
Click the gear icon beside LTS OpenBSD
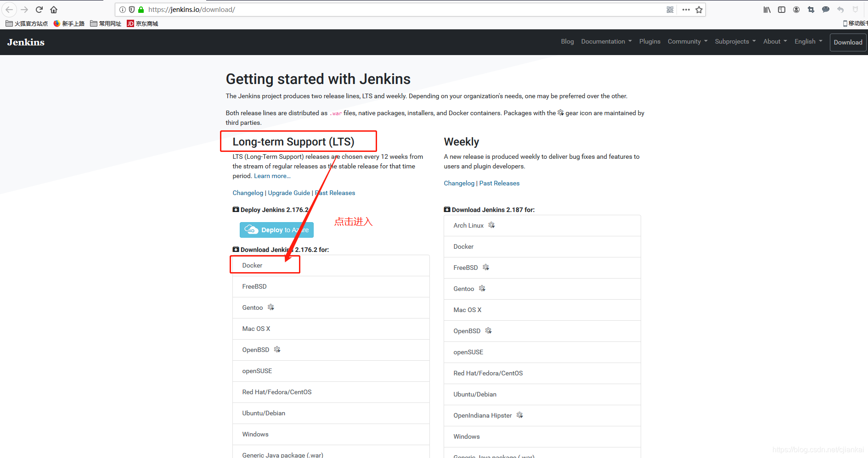[x=277, y=349]
